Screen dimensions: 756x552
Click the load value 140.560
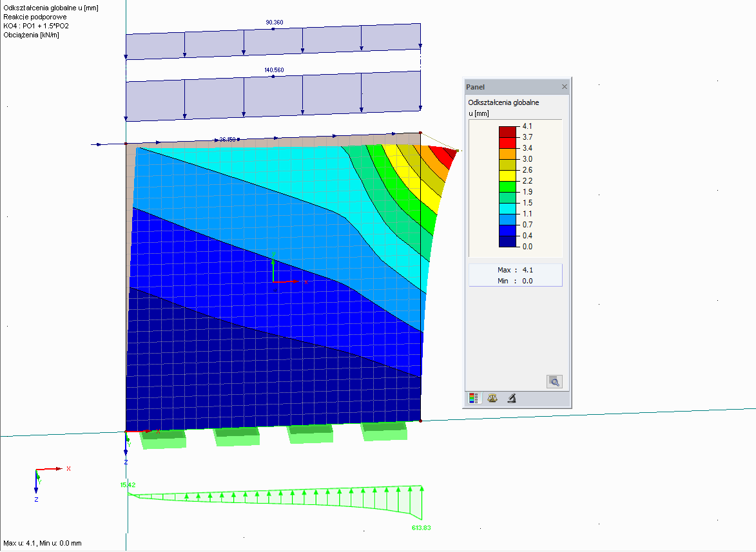click(x=274, y=70)
